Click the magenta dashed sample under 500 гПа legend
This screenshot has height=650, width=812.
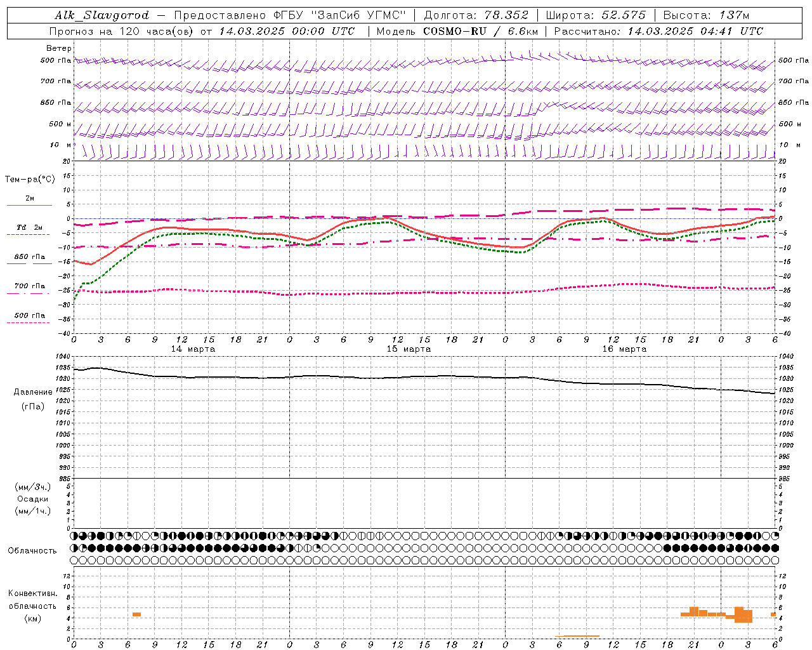28,323
